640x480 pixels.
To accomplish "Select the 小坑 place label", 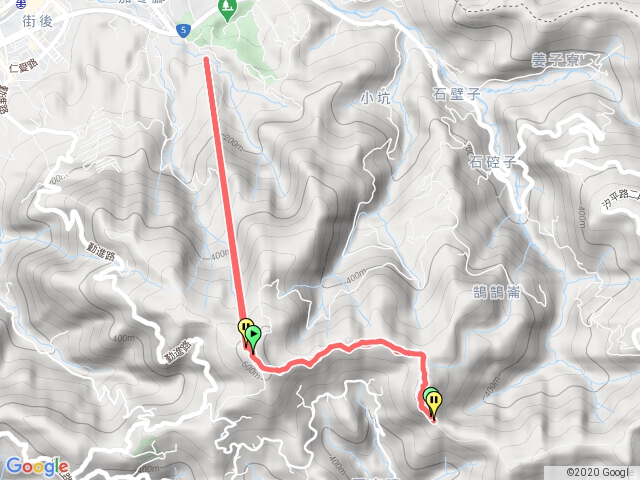I will coord(376,98).
